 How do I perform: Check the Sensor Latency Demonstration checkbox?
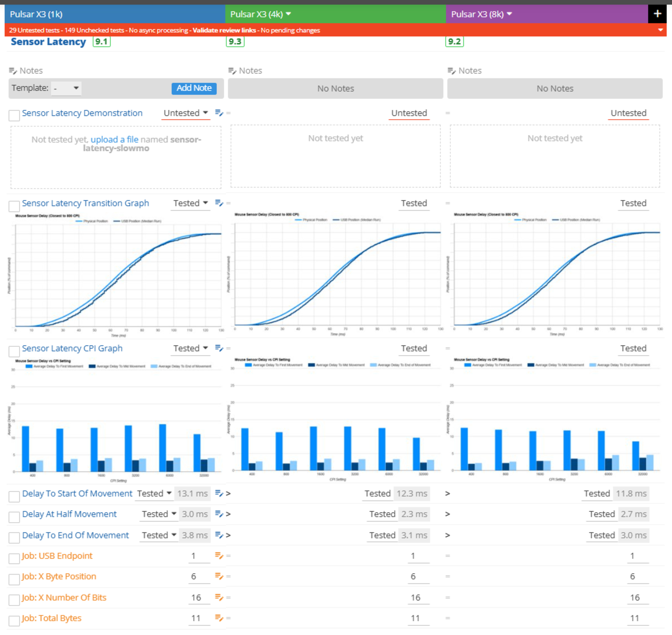pyautogui.click(x=14, y=115)
